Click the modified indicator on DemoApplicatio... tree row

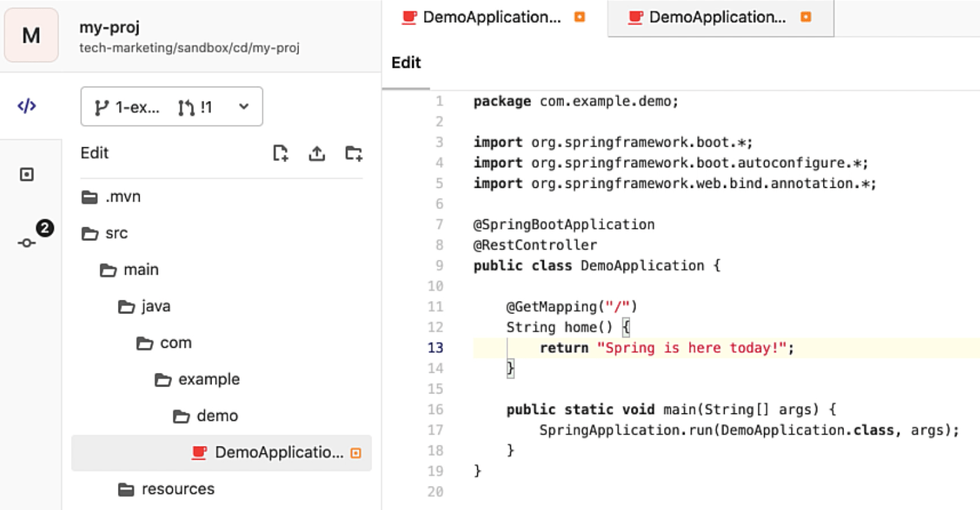356,453
